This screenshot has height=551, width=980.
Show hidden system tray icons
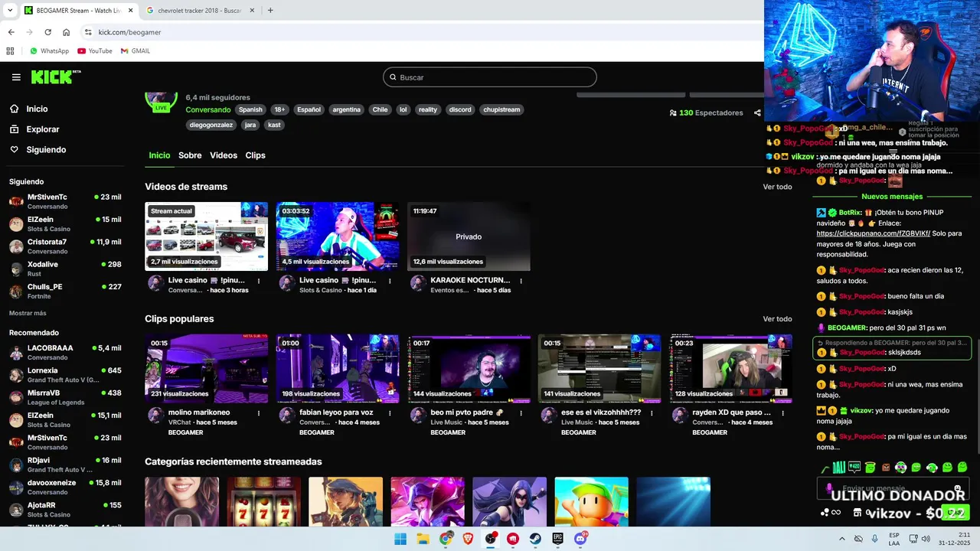842,539
